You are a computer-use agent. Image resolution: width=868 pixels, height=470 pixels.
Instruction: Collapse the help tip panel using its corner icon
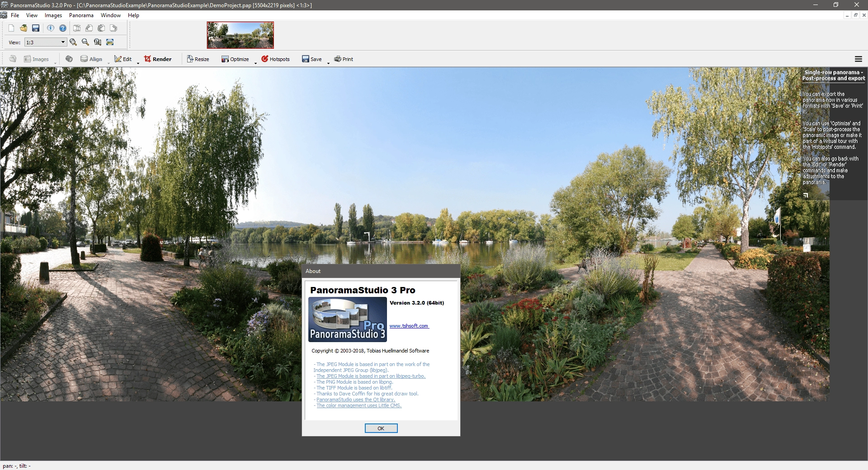(805, 195)
